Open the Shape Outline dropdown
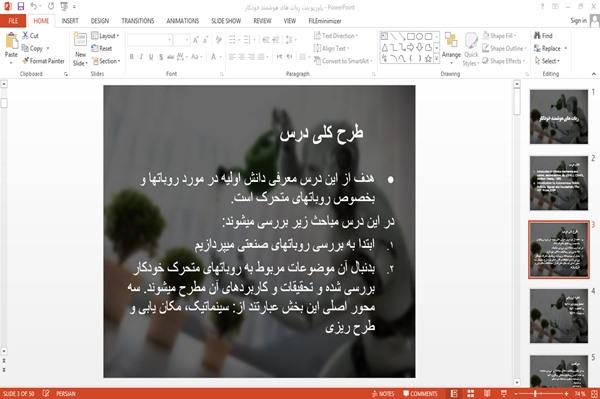This screenshot has width=600, height=399. click(504, 48)
